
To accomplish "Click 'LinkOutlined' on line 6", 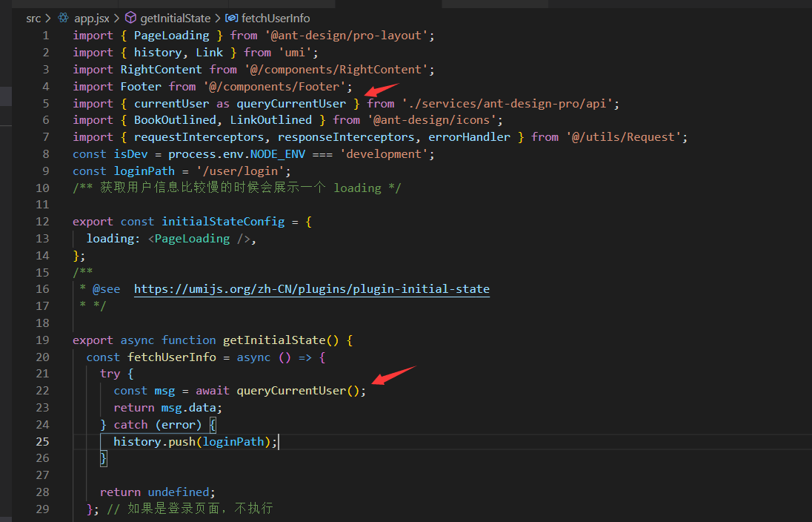I will 271,119.
